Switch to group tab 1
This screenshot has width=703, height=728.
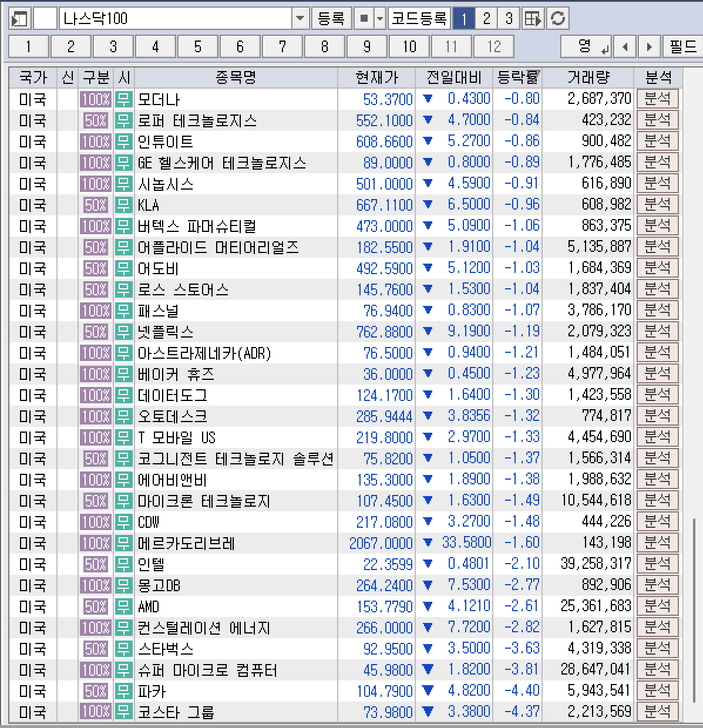28,46
